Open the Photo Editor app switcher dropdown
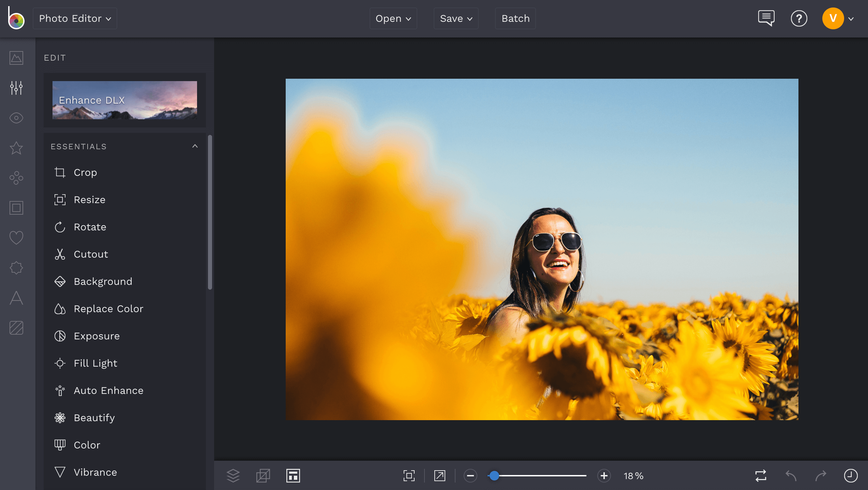This screenshot has height=490, width=868. [x=75, y=18]
